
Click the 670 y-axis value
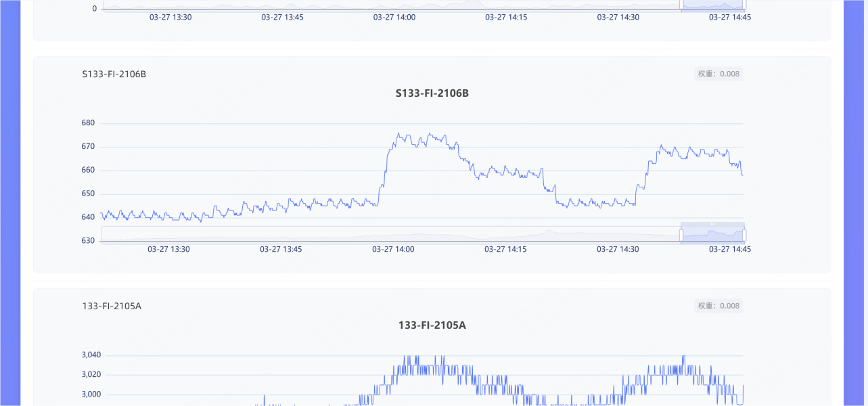tap(88, 147)
